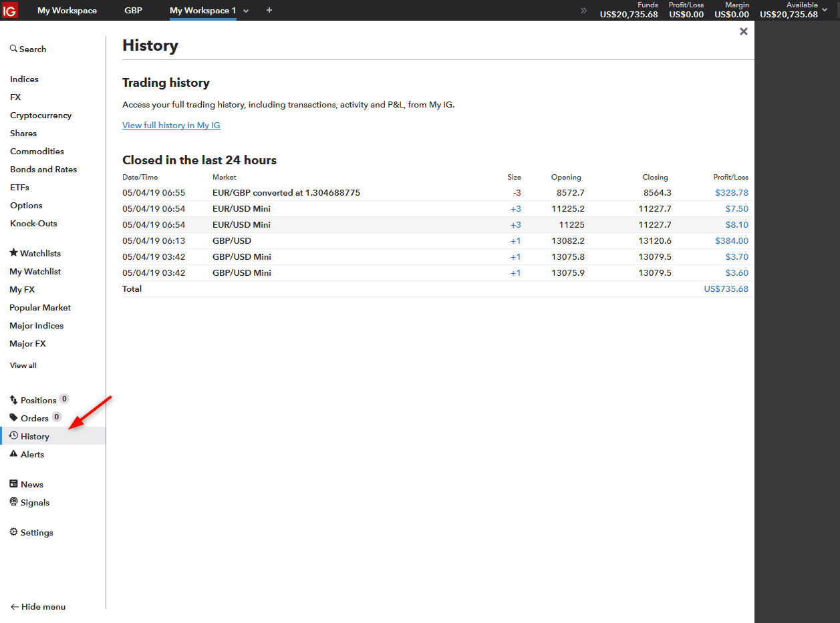The width and height of the screenshot is (840, 623).
Task: Open View full history in My IG
Action: (171, 126)
